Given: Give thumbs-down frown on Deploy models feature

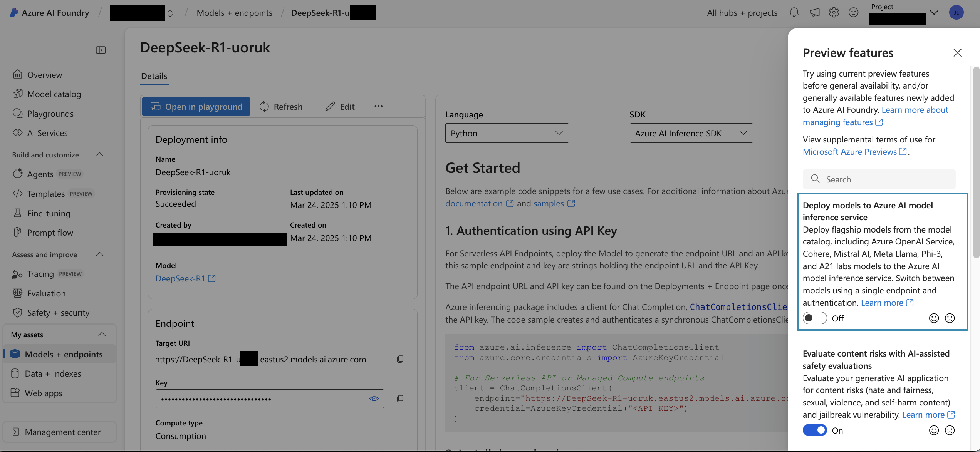Looking at the screenshot, I should [x=950, y=318].
